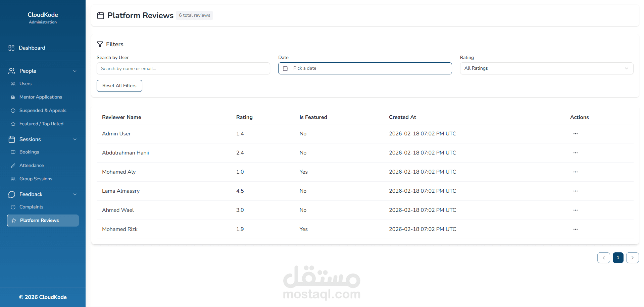Image resolution: width=644 pixels, height=307 pixels.
Task: Click the Reviewer Name column header
Action: pos(121,117)
